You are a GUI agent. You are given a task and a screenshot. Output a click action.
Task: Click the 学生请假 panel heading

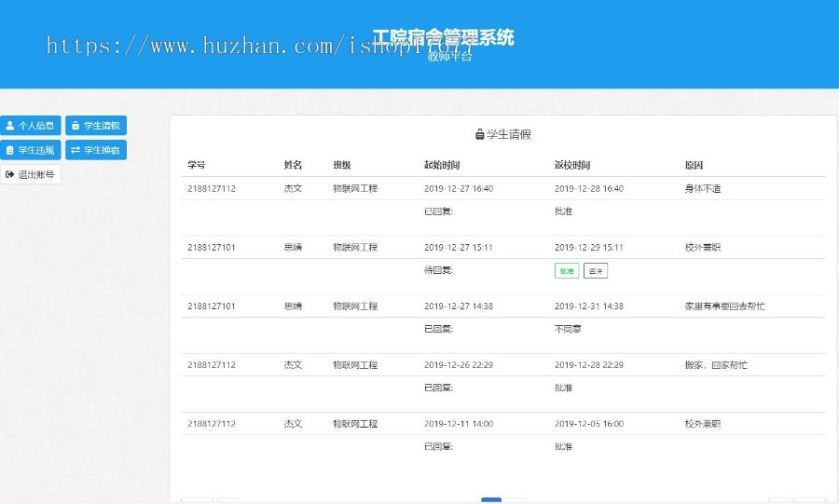503,135
